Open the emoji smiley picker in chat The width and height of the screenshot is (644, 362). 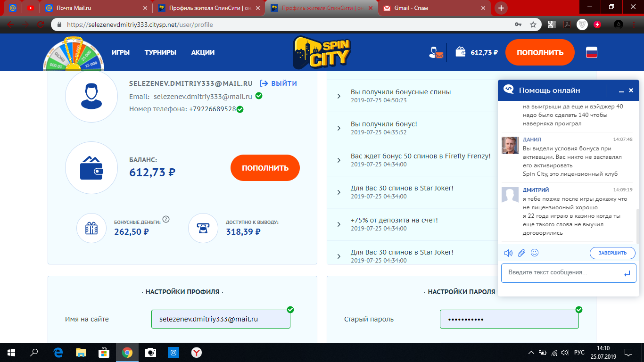(x=535, y=253)
